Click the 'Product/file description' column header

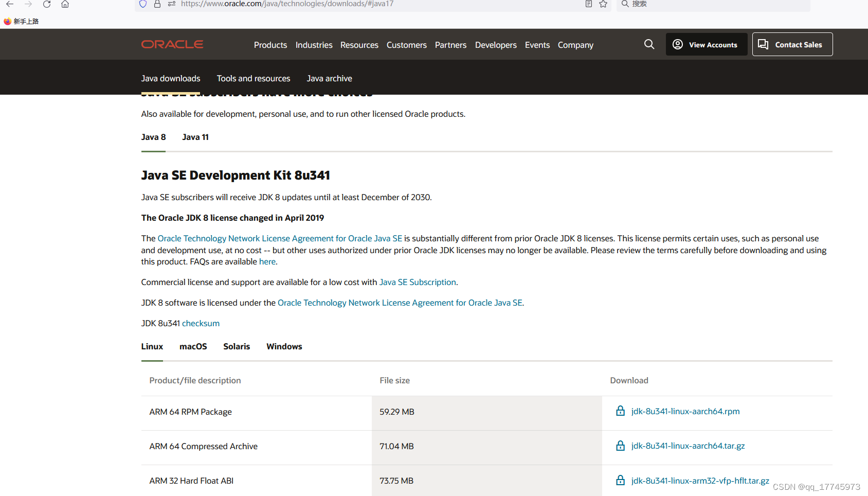[x=195, y=380]
